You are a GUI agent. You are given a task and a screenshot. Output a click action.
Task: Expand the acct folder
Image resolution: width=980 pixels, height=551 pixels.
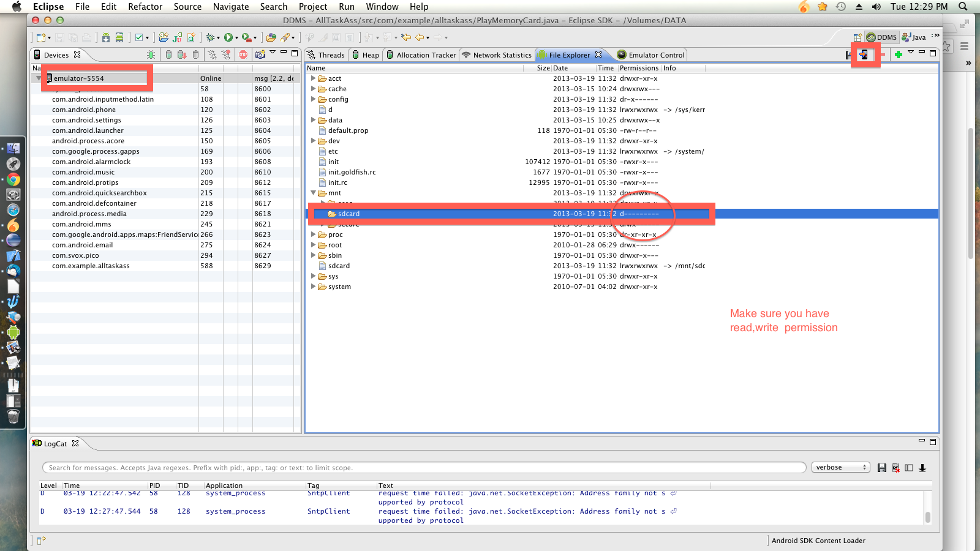pyautogui.click(x=313, y=78)
